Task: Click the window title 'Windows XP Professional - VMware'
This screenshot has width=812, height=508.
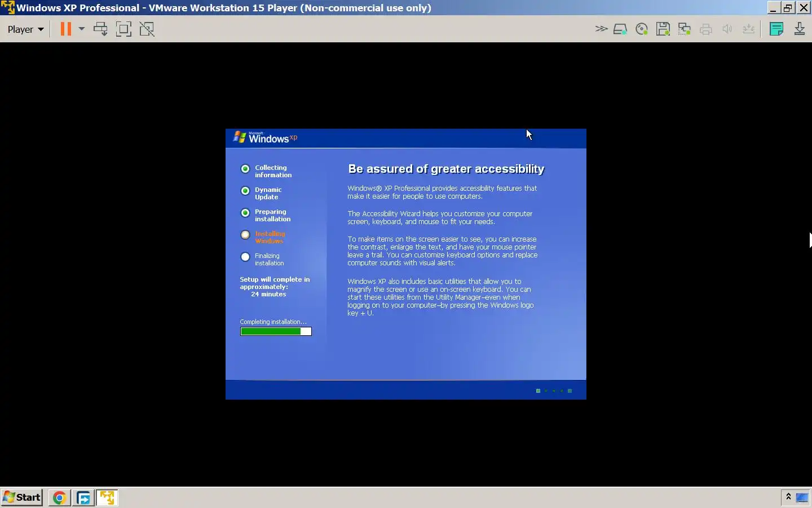Action: [224, 8]
